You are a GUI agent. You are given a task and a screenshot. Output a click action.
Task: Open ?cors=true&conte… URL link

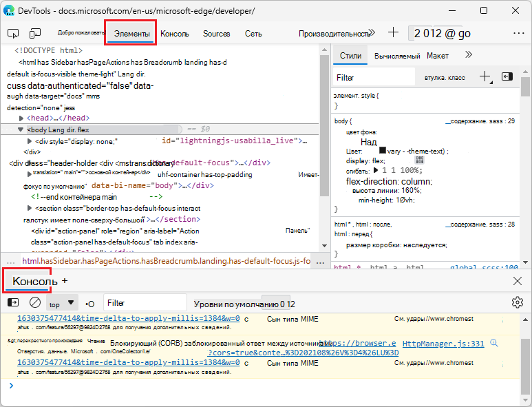[x=303, y=353]
